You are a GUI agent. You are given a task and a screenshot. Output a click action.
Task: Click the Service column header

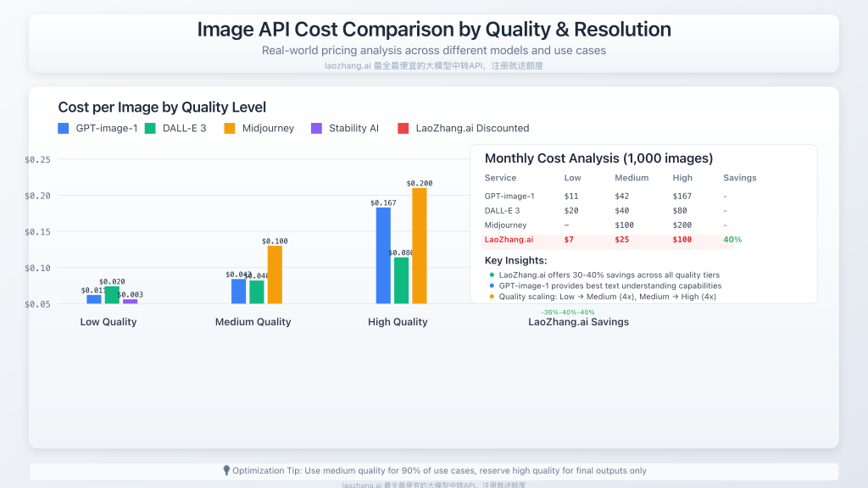coord(500,178)
